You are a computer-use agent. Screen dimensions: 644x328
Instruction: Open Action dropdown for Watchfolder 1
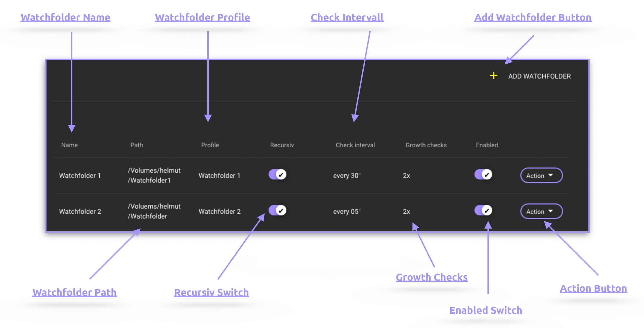[x=541, y=176]
